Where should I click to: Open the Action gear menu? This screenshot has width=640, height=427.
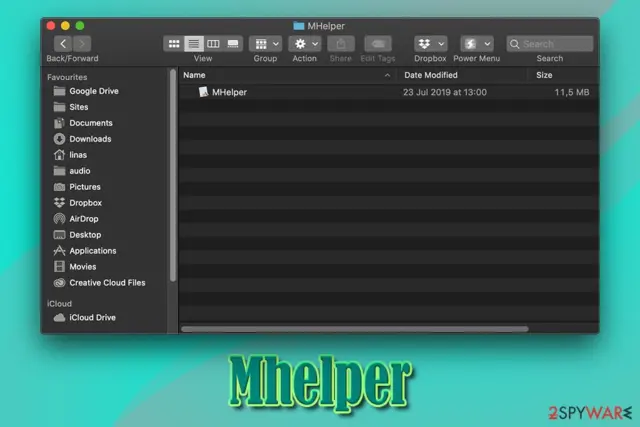point(304,44)
